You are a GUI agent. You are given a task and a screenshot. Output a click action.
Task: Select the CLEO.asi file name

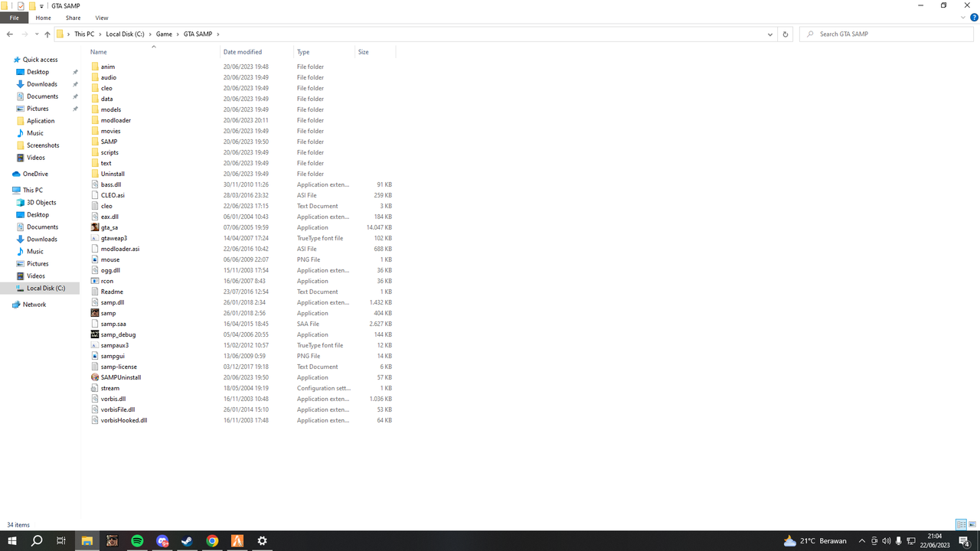pos(113,195)
